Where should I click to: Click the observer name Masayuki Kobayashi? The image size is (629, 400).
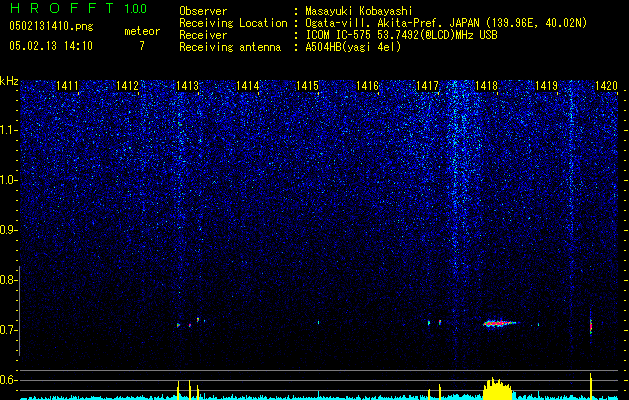tap(359, 11)
